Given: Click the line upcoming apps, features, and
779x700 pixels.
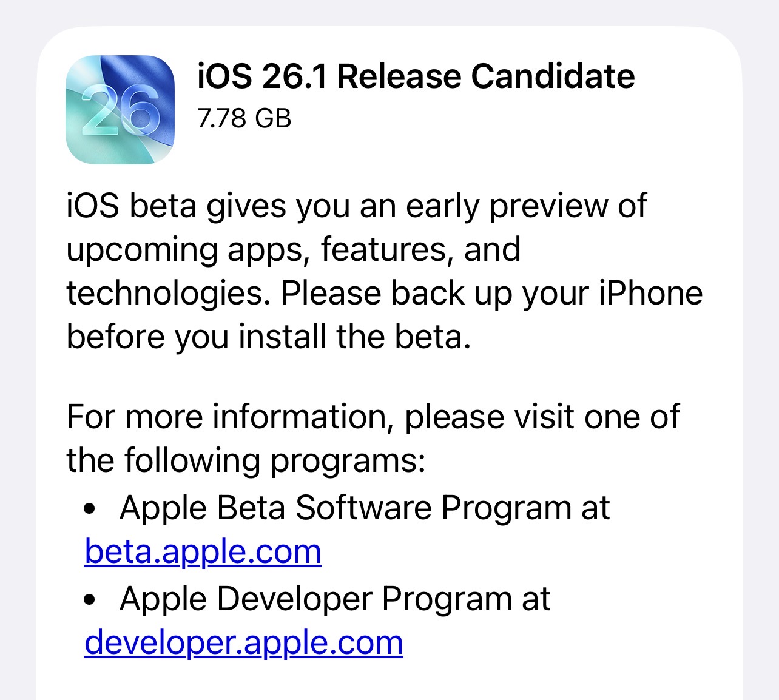Looking at the screenshot, I should tap(294, 249).
